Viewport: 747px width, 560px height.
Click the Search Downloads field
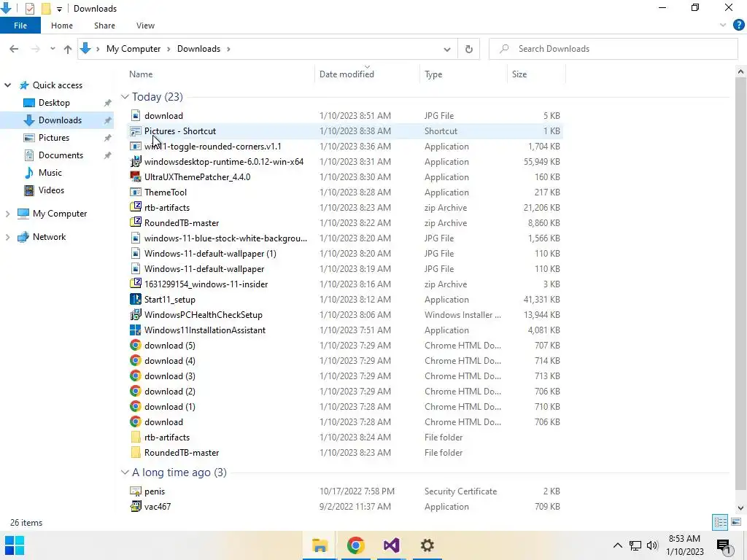coord(613,49)
